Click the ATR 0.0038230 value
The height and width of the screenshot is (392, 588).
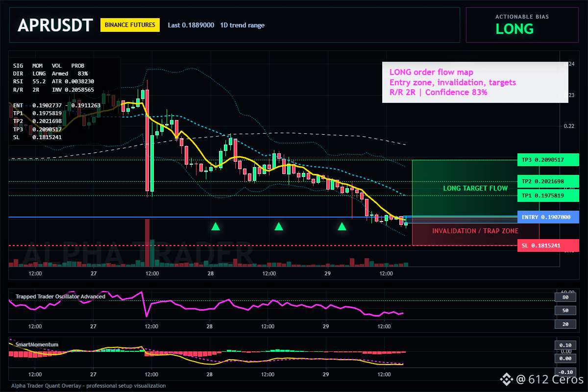click(x=73, y=81)
